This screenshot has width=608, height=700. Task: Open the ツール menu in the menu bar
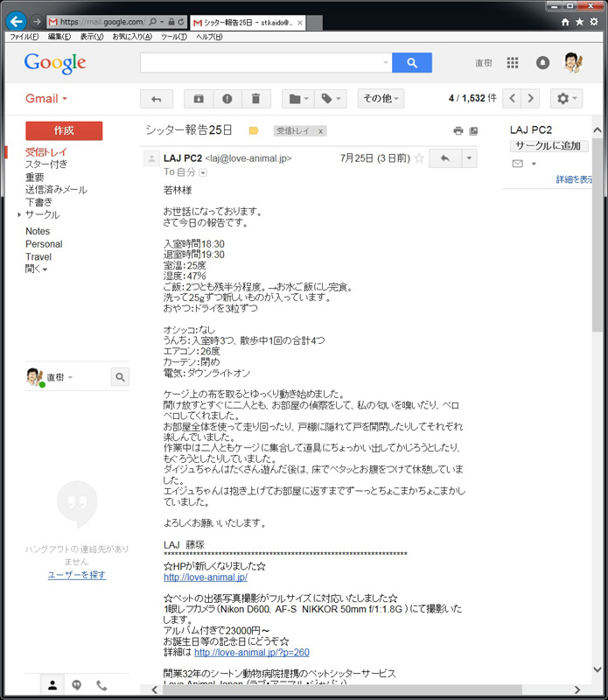[x=173, y=37]
